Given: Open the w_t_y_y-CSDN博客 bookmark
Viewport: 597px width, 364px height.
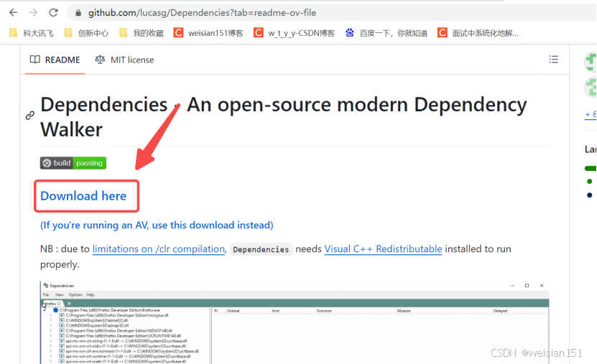Looking at the screenshot, I should point(294,33).
